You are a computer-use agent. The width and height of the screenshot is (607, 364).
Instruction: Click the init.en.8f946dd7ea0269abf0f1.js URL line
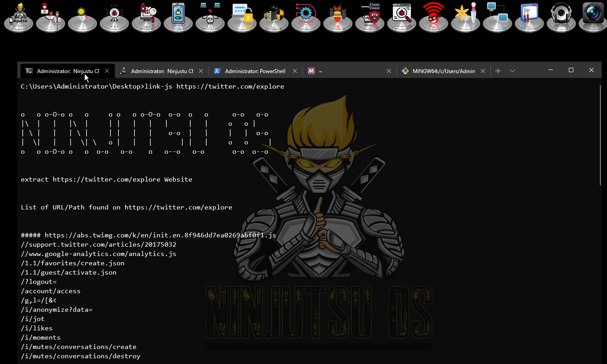(x=149, y=235)
